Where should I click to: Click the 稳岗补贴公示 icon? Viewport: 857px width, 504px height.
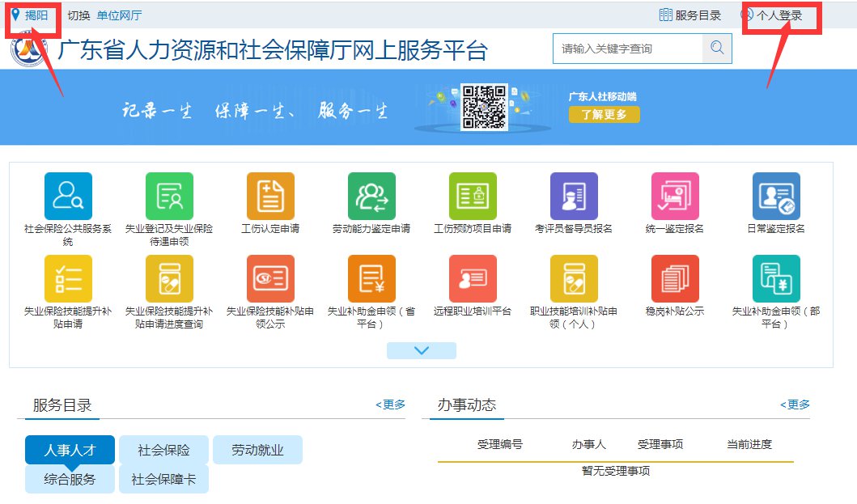pyautogui.click(x=675, y=278)
